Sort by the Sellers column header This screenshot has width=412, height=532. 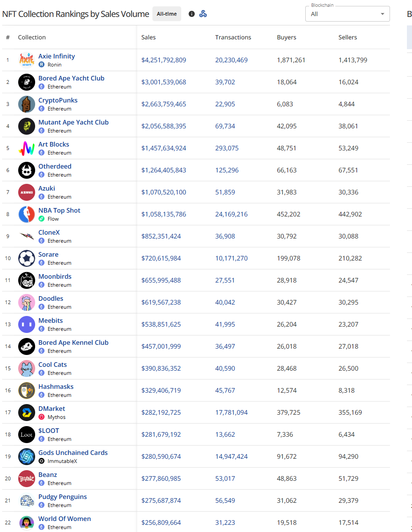point(348,37)
